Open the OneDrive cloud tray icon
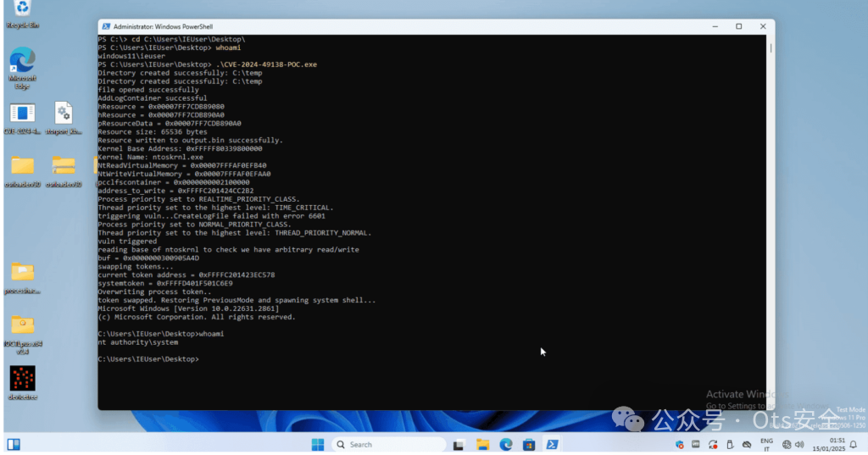The height and width of the screenshot is (455, 868). (747, 445)
